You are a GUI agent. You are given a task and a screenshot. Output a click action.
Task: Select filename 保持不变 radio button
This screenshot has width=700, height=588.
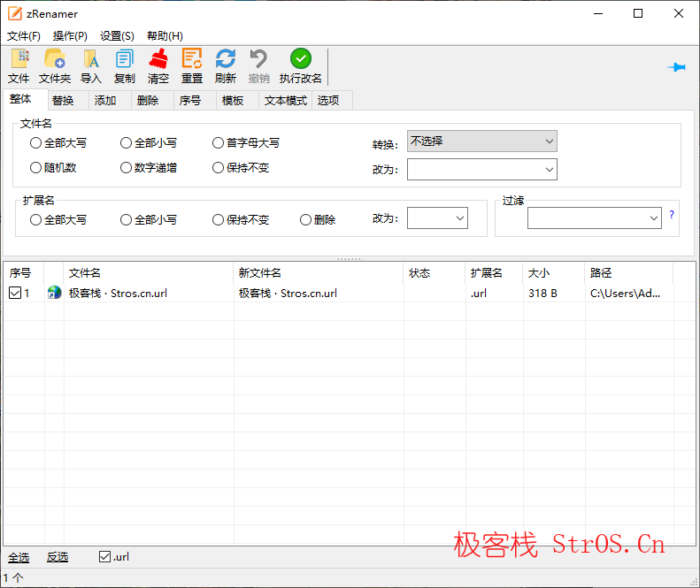coord(218,168)
